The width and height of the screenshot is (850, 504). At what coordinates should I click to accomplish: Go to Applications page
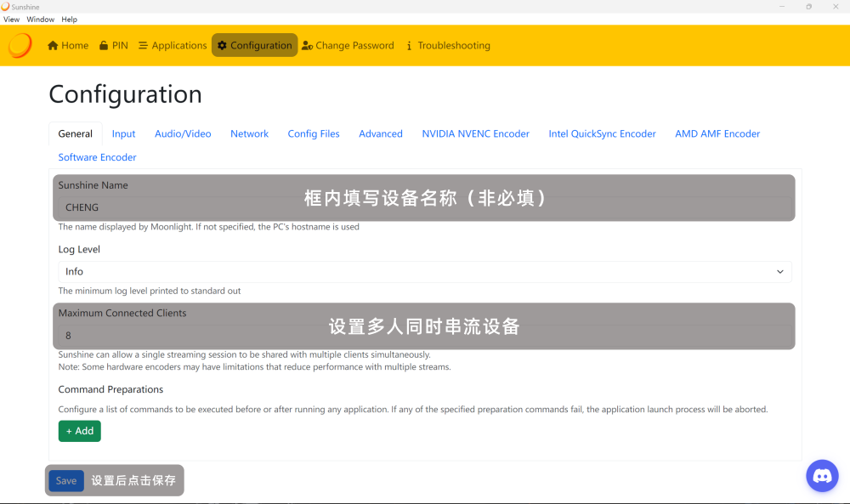173,46
